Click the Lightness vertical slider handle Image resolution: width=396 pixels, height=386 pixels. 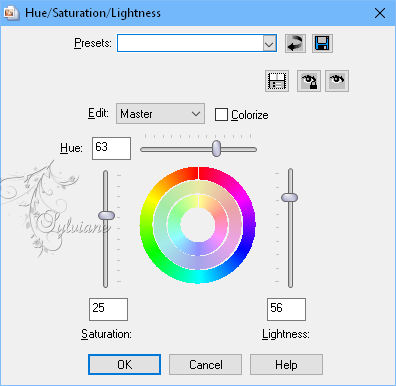click(x=289, y=197)
